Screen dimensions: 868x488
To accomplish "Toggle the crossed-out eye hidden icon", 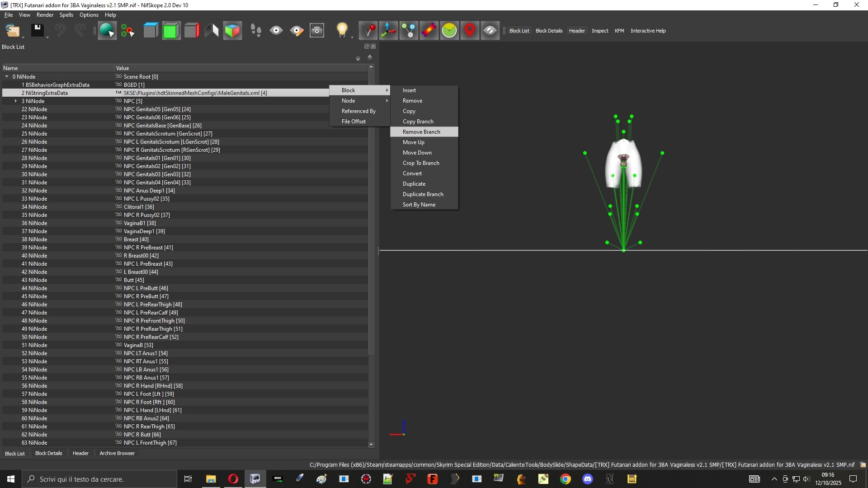I will coord(490,31).
